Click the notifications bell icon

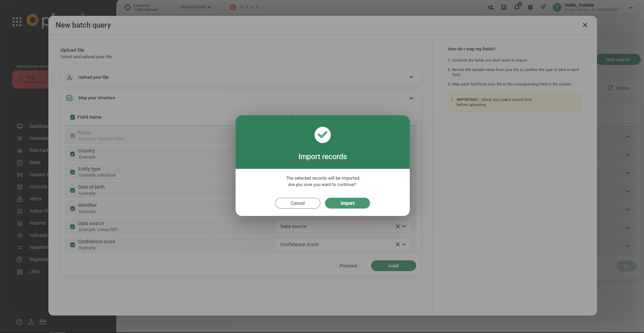coord(517,7)
